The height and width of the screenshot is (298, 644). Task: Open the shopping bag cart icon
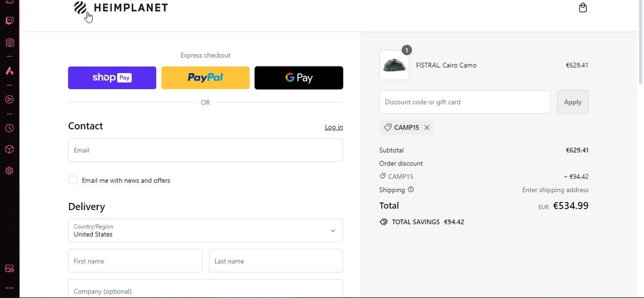[x=583, y=7]
